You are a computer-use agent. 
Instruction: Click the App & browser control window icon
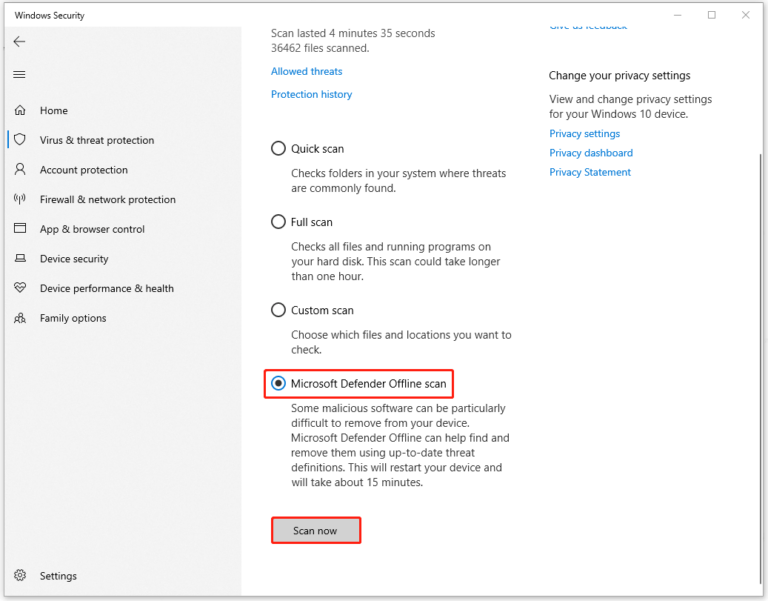20,228
